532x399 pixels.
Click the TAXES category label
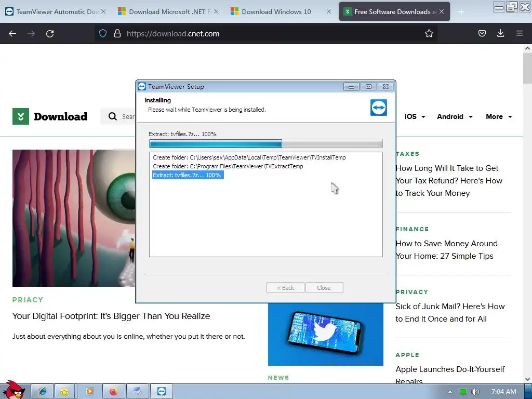coord(407,154)
